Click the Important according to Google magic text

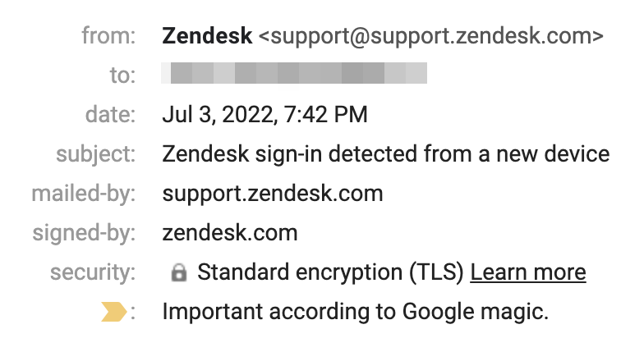tap(355, 312)
